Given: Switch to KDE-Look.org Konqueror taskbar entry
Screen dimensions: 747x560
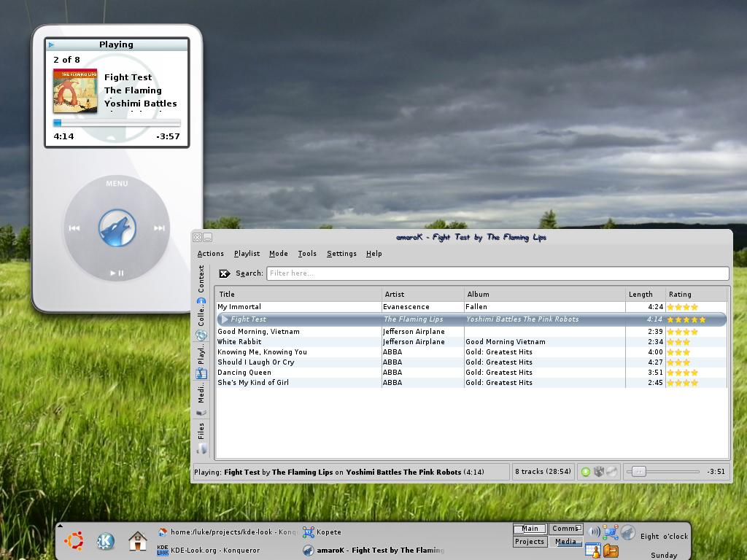Looking at the screenshot, I should (x=209, y=551).
